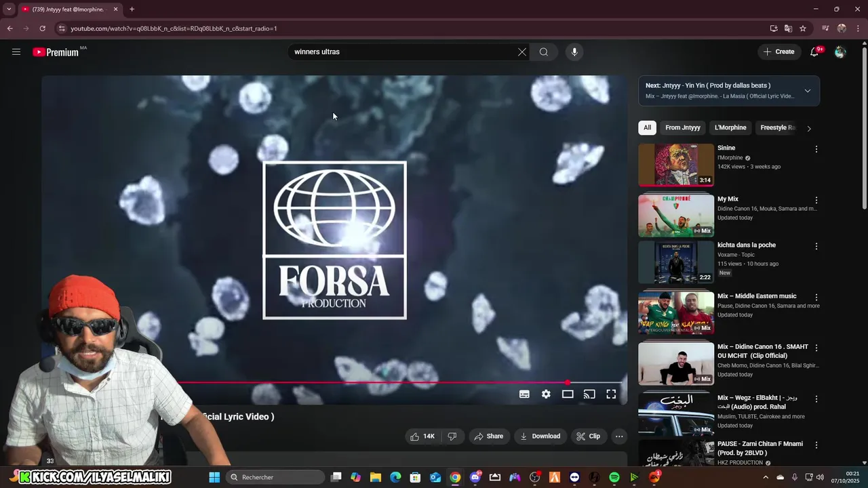This screenshot has width=868, height=488.
Task: Open options for Didine Canon 16 mix
Action: [x=816, y=348]
